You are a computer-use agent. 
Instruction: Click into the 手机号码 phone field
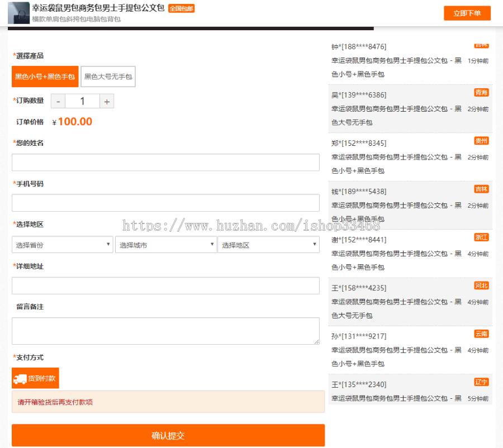coord(165,203)
